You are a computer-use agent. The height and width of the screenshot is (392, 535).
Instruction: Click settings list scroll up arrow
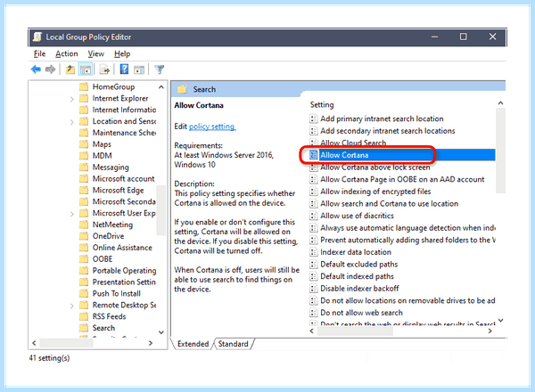500,103
